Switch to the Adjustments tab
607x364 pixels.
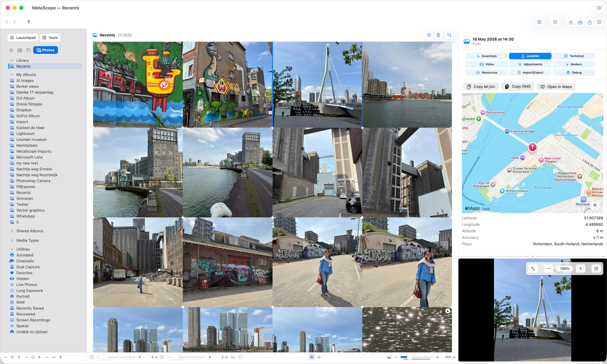(x=530, y=64)
